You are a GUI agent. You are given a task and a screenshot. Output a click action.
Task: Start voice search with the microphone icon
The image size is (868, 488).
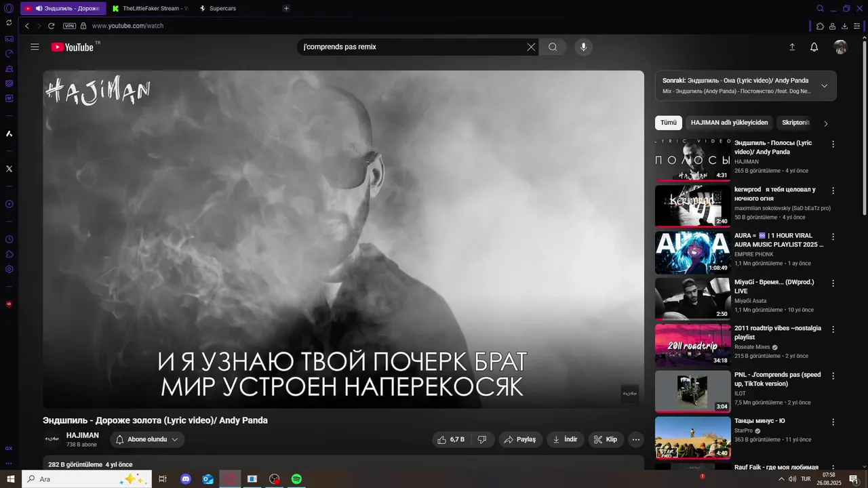click(583, 47)
